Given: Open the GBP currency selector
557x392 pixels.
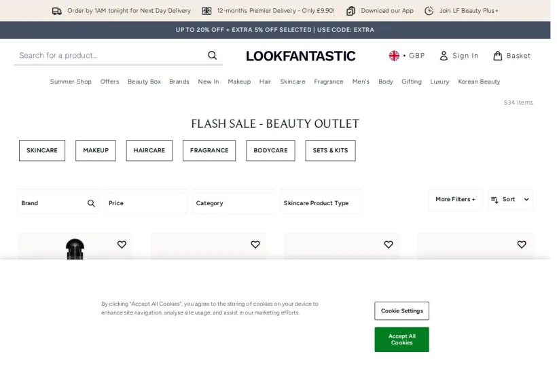Looking at the screenshot, I should pos(407,56).
